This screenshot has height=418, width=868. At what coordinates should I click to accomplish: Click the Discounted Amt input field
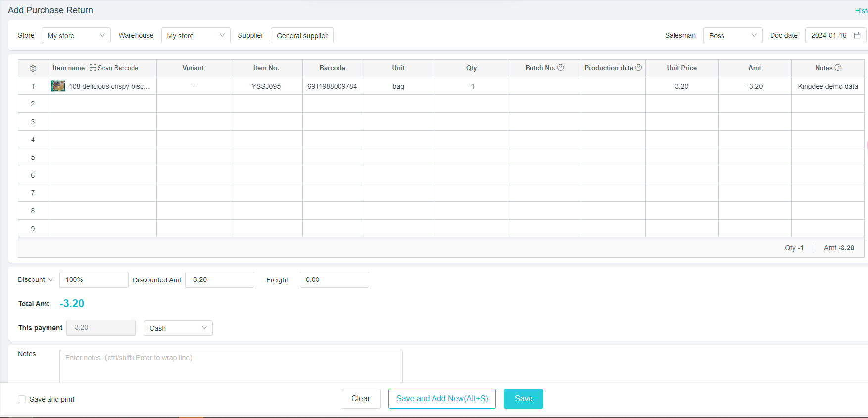click(x=219, y=279)
